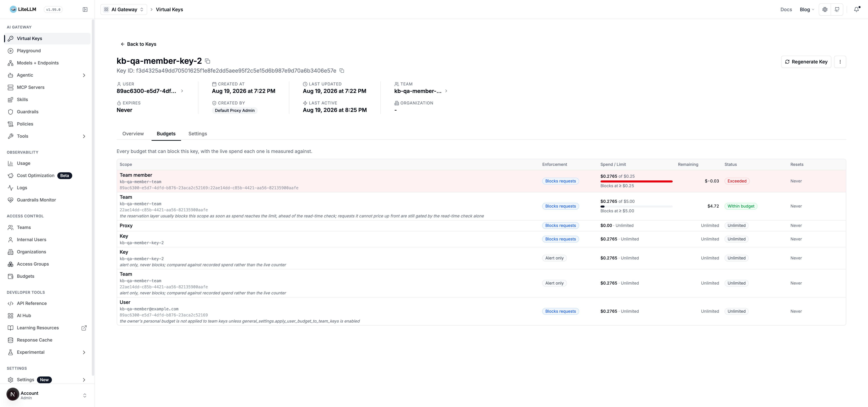
Task: Open Skills from the sidebar
Action: point(47,99)
